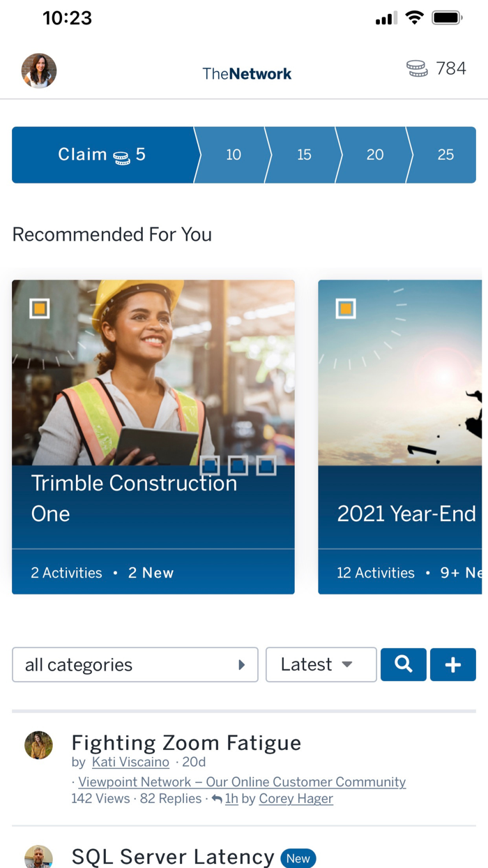Image resolution: width=488 pixels, height=868 pixels.
Task: Click the magnifying glass search button
Action: [x=403, y=664]
